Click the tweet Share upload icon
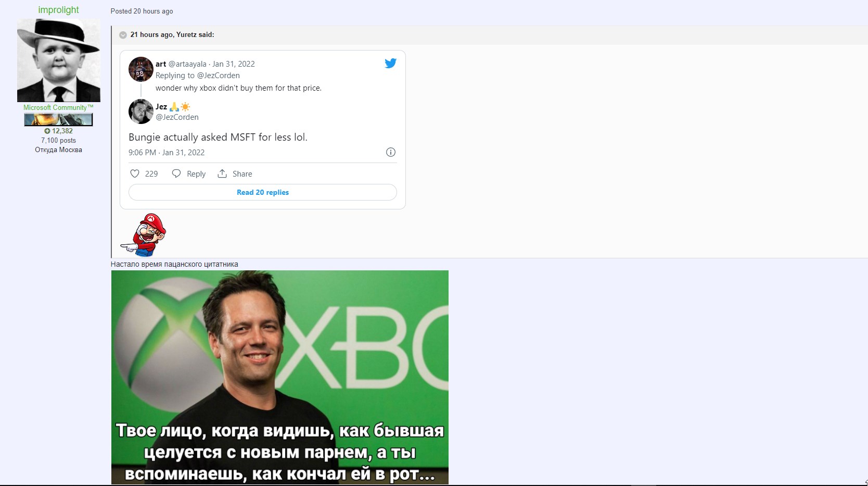The image size is (868, 486). pos(222,173)
